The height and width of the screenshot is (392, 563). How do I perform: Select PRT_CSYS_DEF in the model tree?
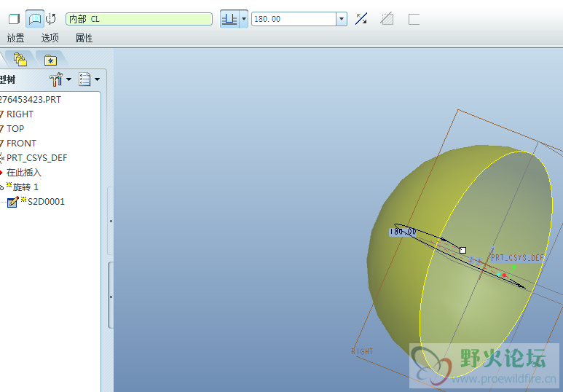[36, 158]
